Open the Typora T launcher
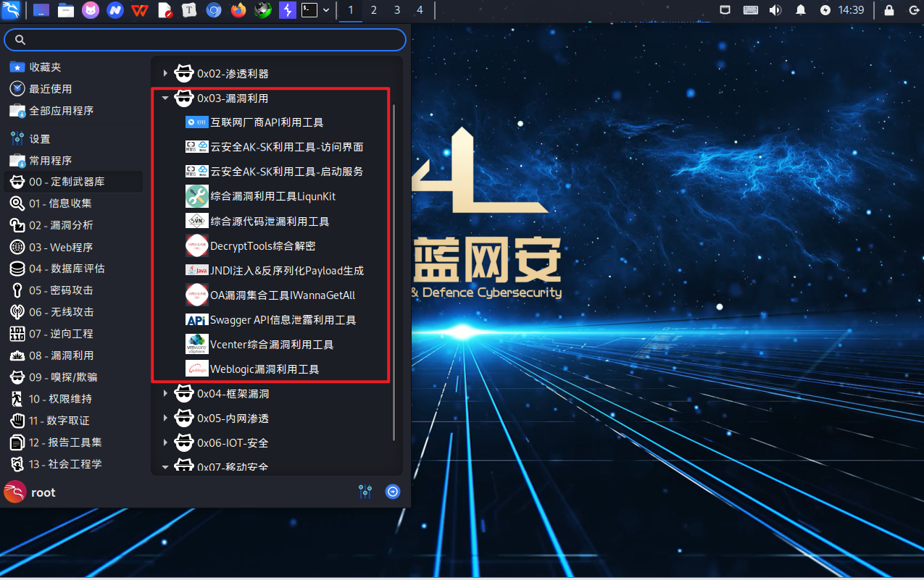The width and height of the screenshot is (924, 580). pos(189,10)
